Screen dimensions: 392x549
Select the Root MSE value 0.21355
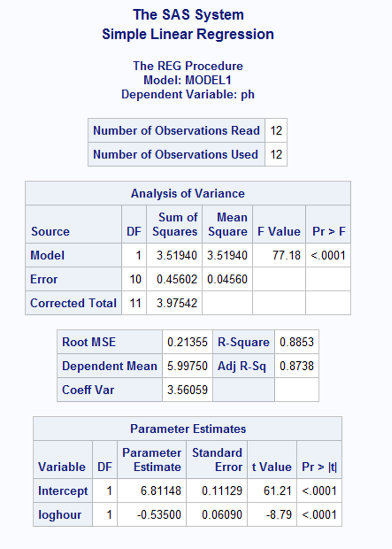pos(188,342)
